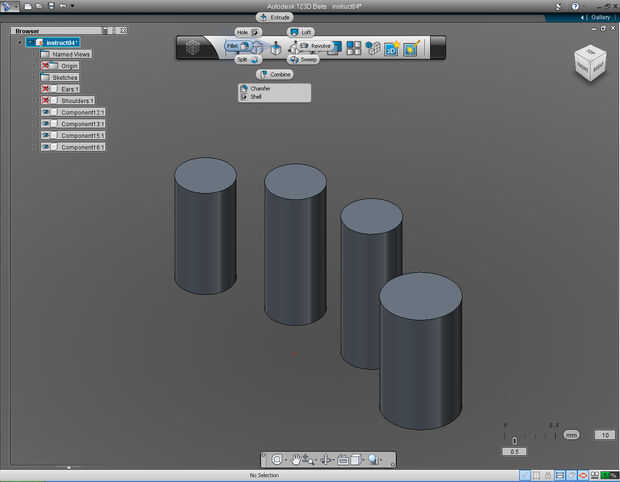
Task: Click the mm units button
Action: point(571,435)
